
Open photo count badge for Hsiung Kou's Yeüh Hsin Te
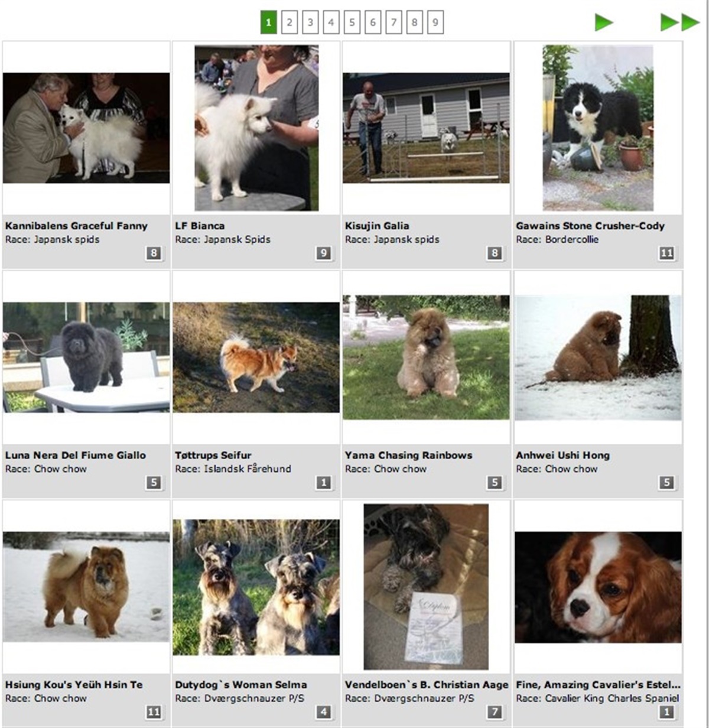tap(154, 711)
